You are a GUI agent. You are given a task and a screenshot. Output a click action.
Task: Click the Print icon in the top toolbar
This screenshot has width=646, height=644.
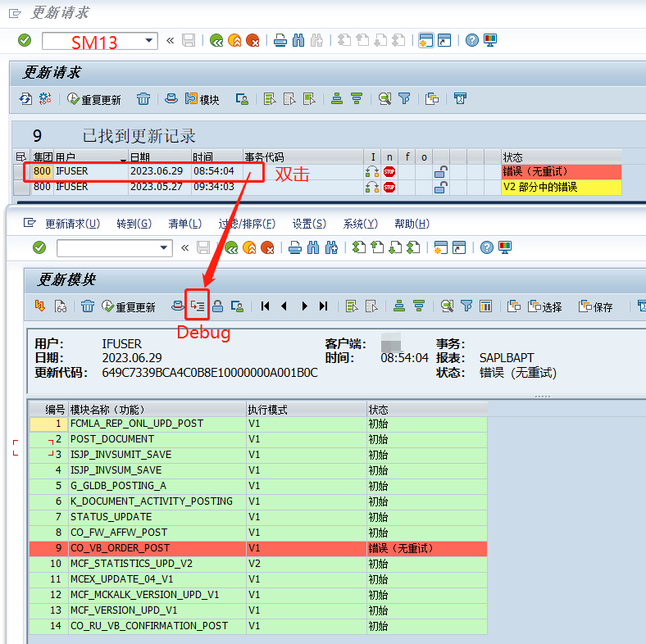(x=280, y=40)
